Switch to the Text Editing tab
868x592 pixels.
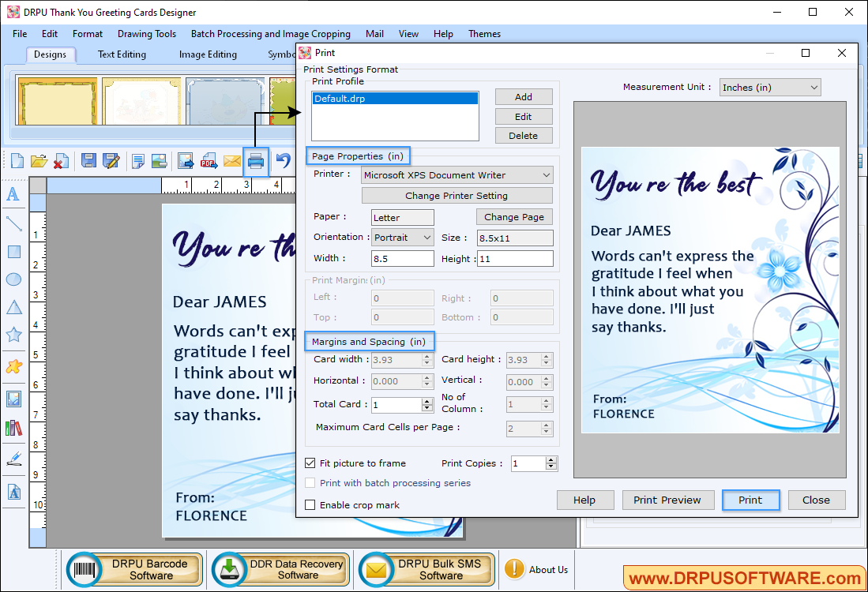point(122,54)
